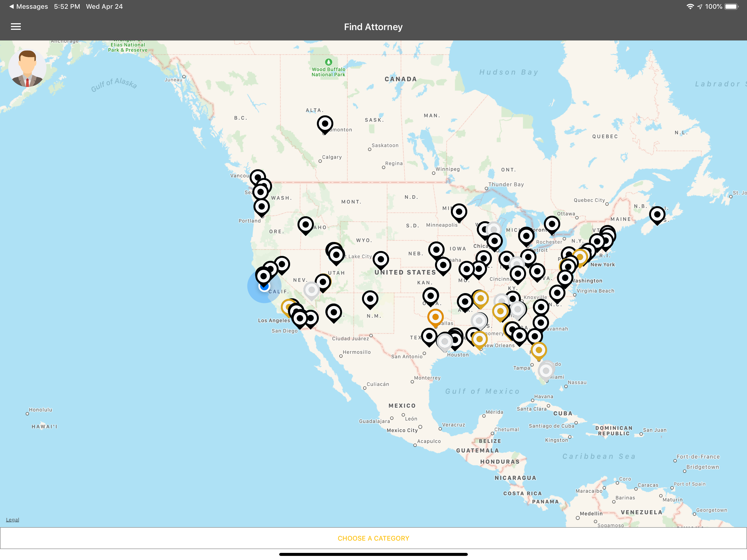Go back to Messages app

point(29,6)
